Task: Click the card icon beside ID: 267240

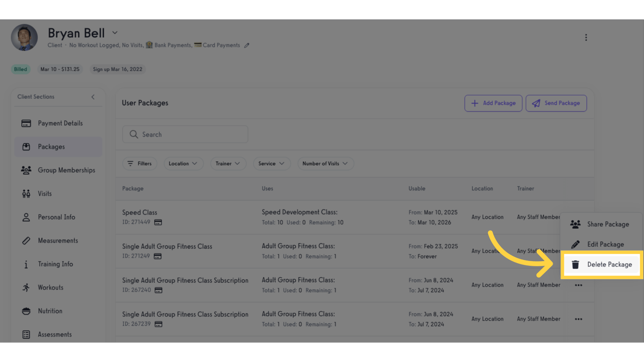Action: point(158,290)
